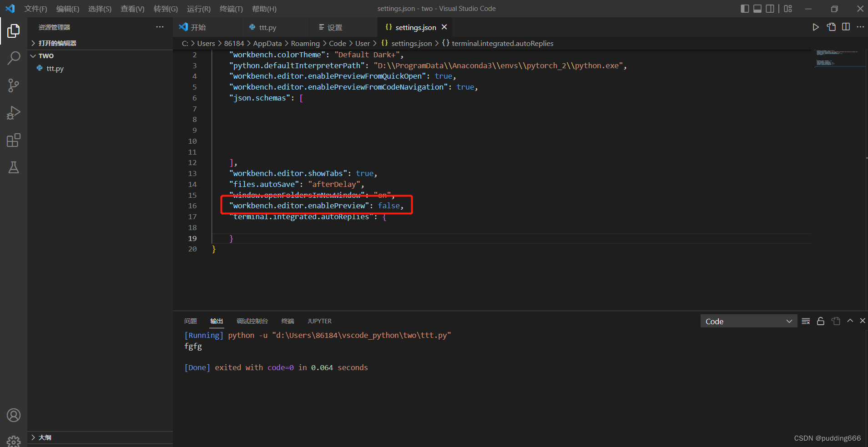Open ttt.py in the explorer tree
868x447 pixels.
click(x=55, y=69)
